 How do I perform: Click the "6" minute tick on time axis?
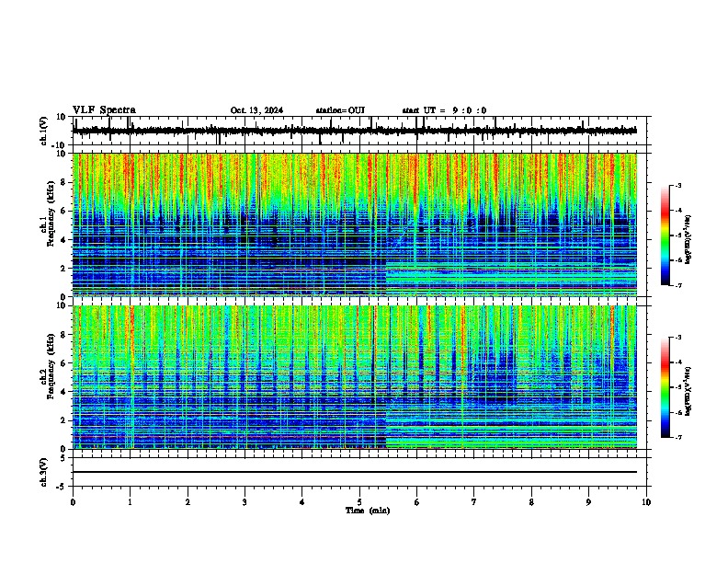pos(417,502)
